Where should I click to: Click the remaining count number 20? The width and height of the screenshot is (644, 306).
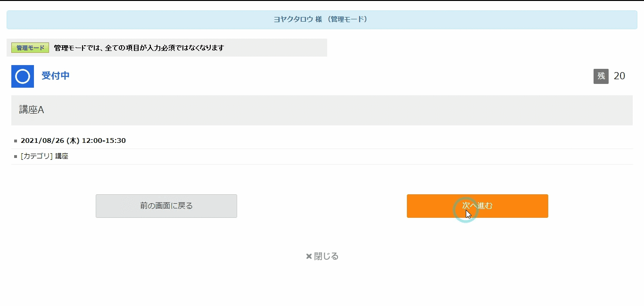point(620,76)
